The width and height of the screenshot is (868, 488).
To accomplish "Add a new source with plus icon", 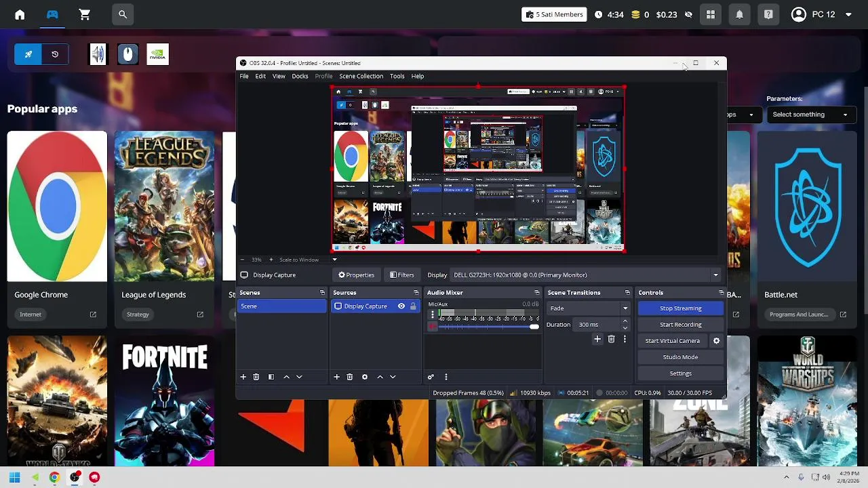I will (336, 377).
